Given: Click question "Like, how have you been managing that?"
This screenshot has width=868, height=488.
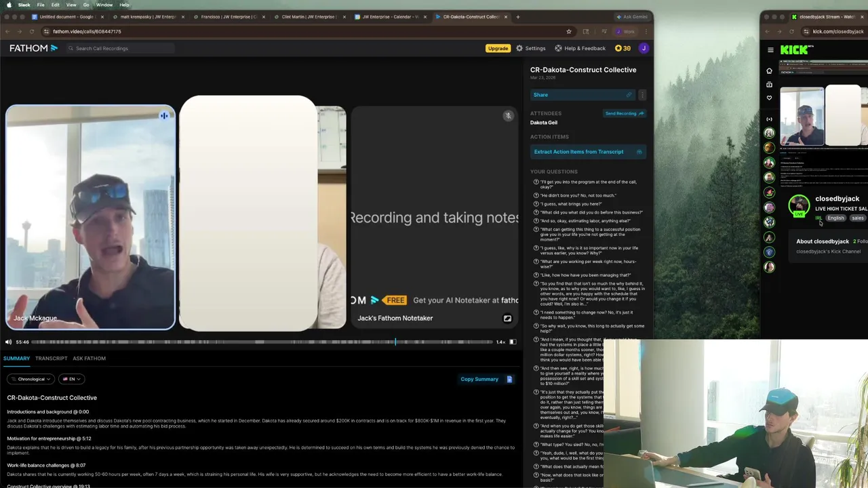Looking at the screenshot, I should point(585,275).
